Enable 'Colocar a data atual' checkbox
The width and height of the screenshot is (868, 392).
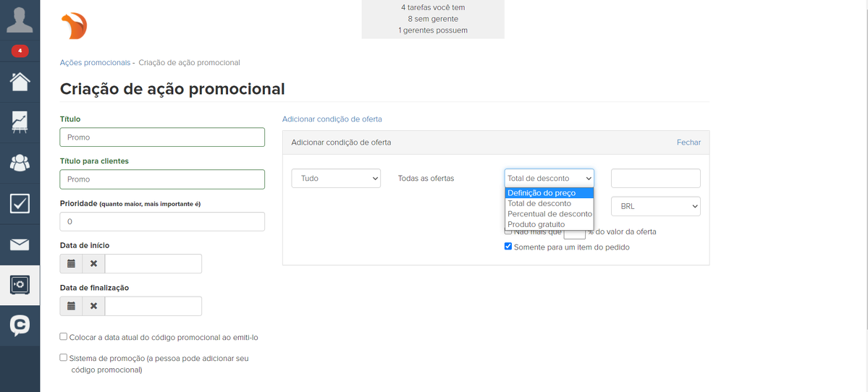coord(64,336)
